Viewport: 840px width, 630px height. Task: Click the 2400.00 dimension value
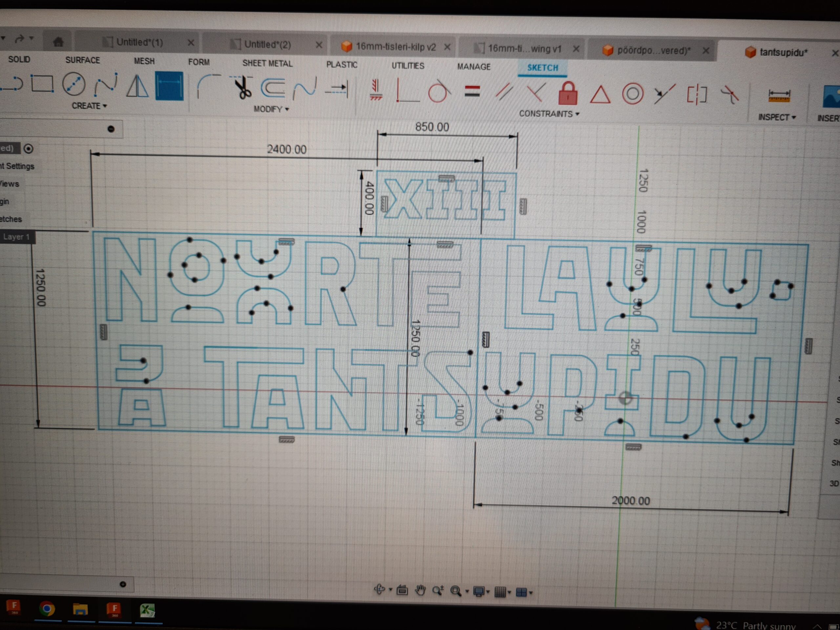pyautogui.click(x=286, y=149)
